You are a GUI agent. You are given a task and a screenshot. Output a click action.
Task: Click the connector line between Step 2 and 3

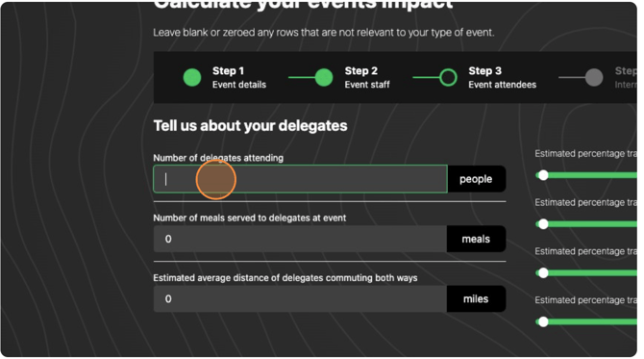(x=426, y=77)
